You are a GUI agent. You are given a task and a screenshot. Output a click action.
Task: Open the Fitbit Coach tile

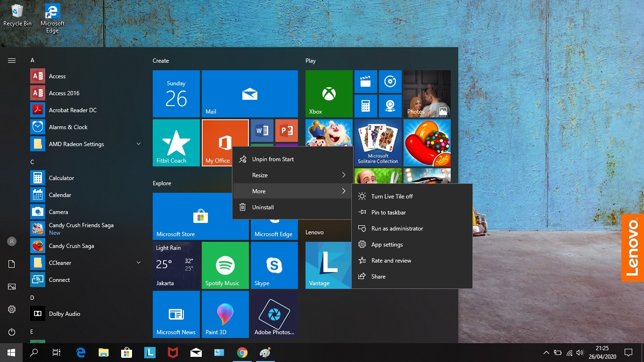point(176,143)
